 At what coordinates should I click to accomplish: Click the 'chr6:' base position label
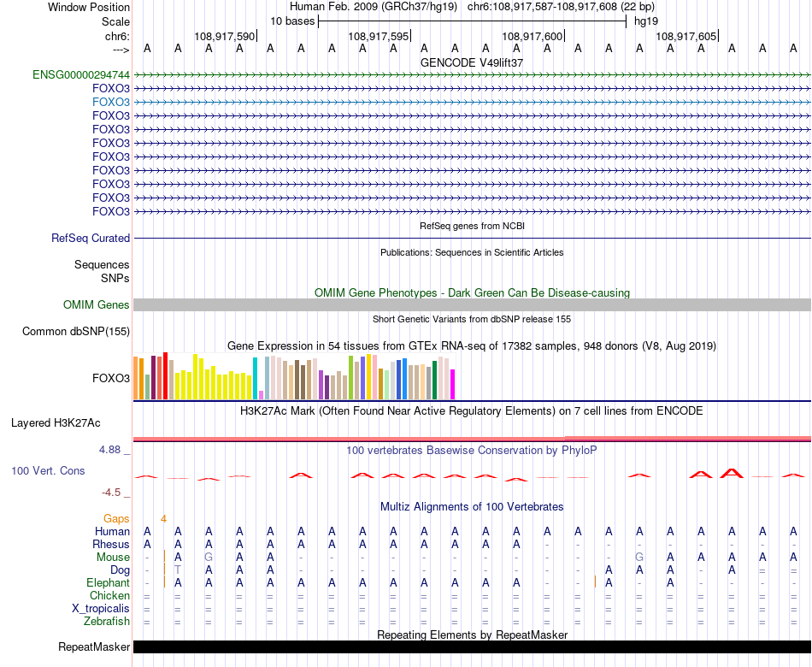pos(117,36)
